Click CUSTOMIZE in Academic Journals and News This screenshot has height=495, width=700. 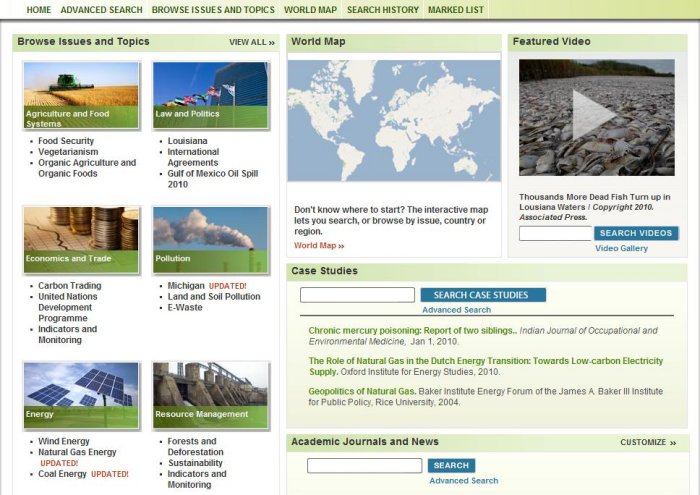648,442
